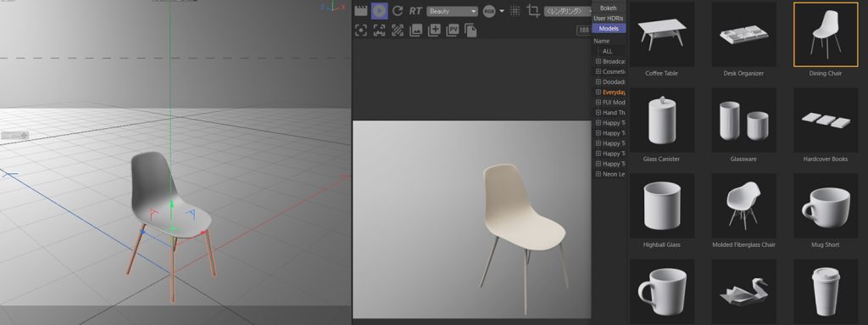Expand the Broadcast category node
The height and width of the screenshot is (325, 868).
(598, 62)
